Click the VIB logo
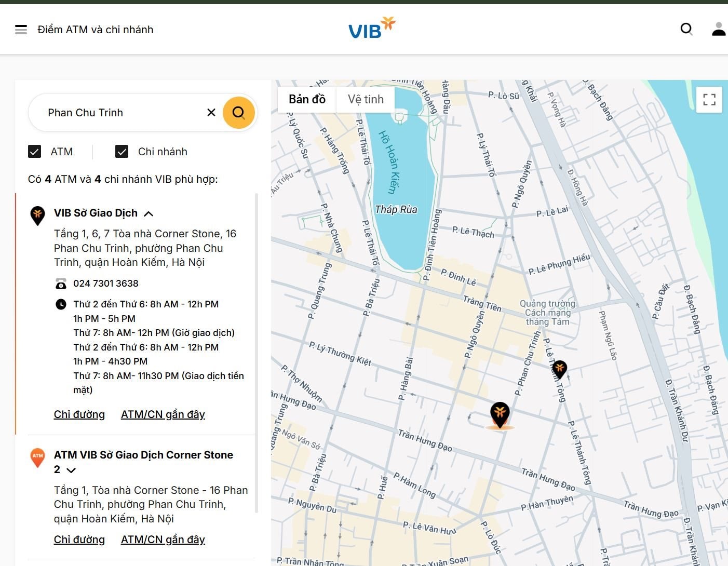The image size is (728, 566). tap(372, 28)
